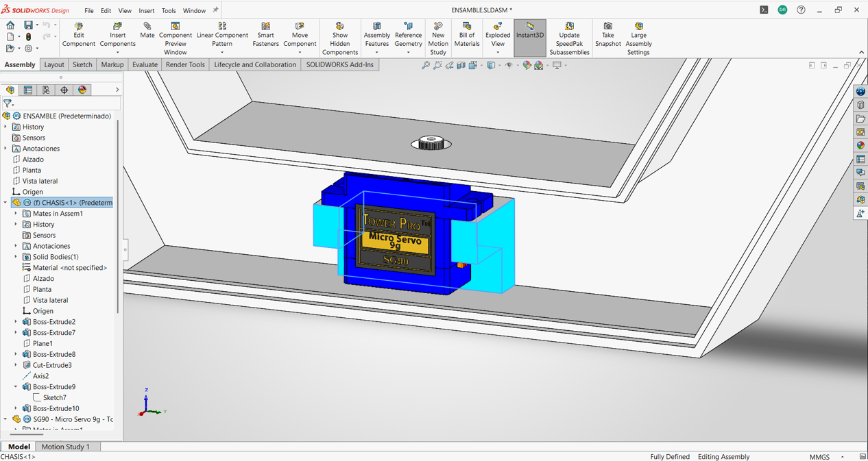Open the Tools menu
This screenshot has width=868, height=461.
(x=169, y=10)
